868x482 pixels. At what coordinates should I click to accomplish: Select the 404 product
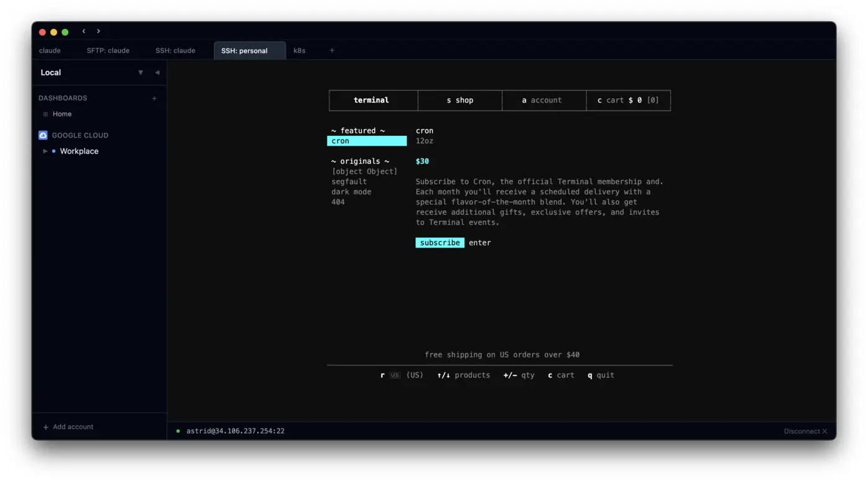[338, 202]
